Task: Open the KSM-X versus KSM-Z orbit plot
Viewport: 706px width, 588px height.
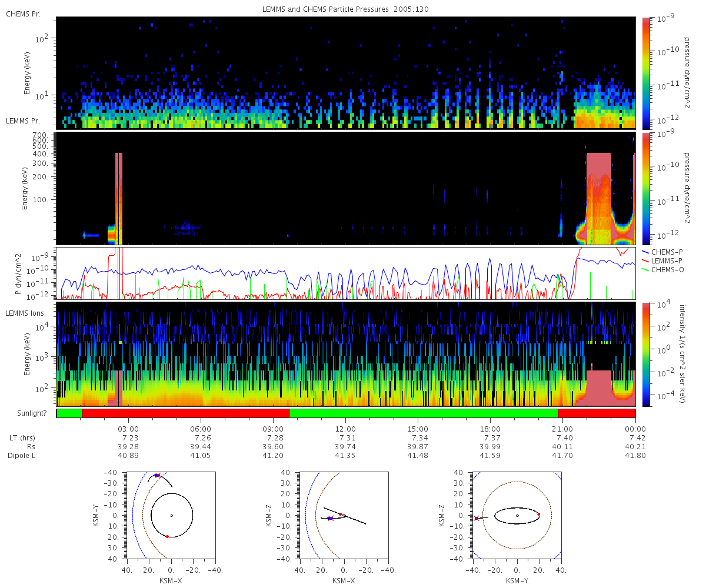Action: [344, 516]
